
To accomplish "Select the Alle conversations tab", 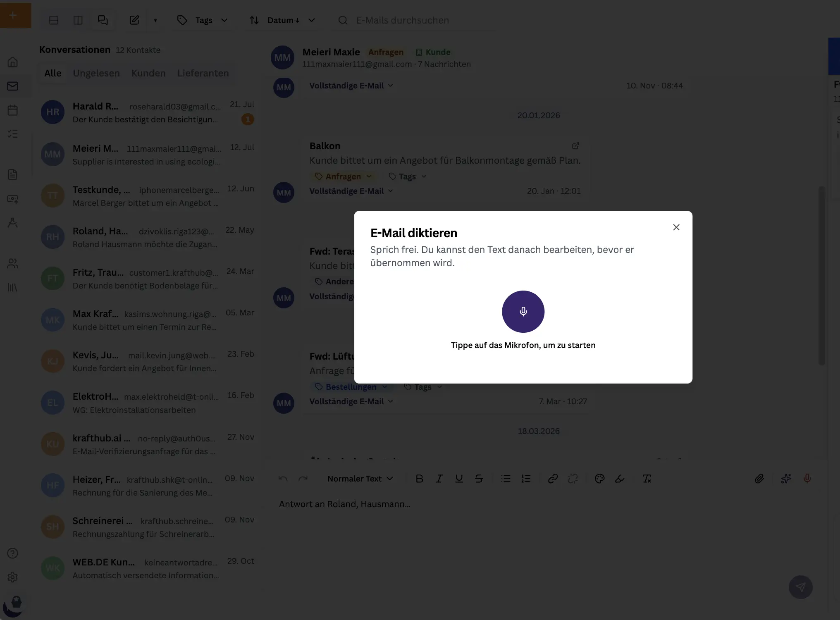I will tap(53, 73).
